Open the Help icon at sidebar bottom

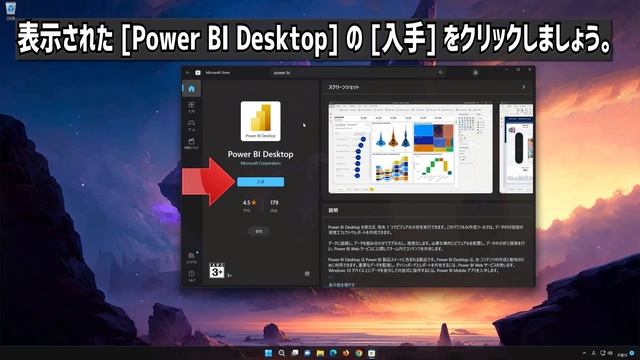point(191,276)
